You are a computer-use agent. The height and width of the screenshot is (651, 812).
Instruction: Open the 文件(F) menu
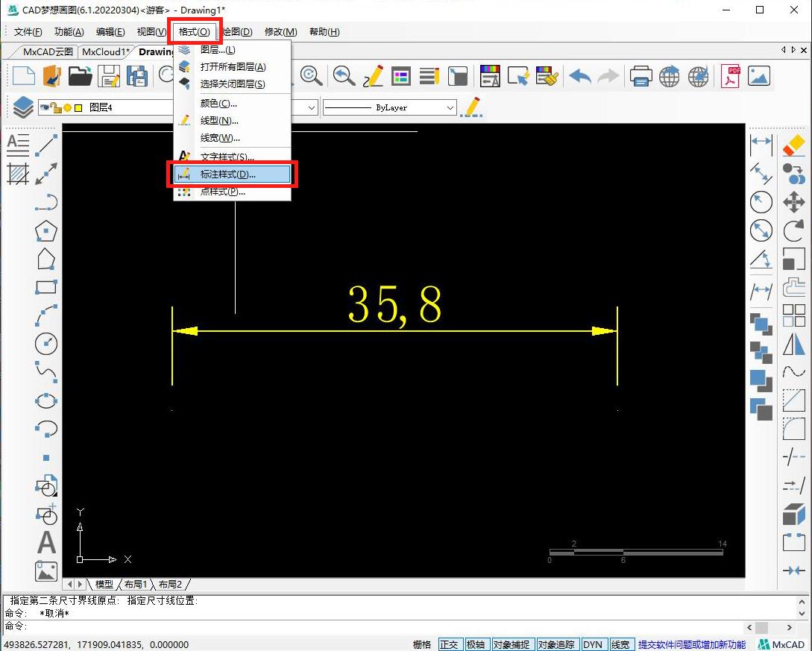(x=28, y=32)
